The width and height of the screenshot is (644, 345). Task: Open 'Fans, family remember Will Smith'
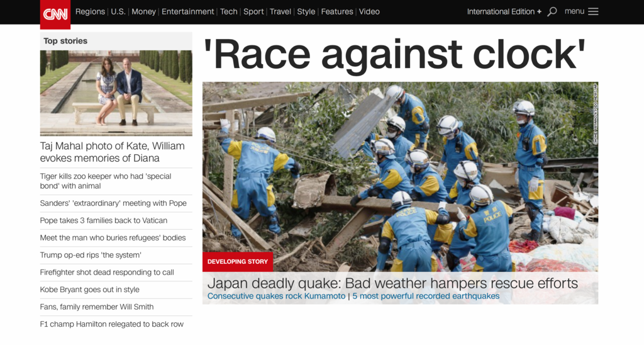click(x=97, y=307)
